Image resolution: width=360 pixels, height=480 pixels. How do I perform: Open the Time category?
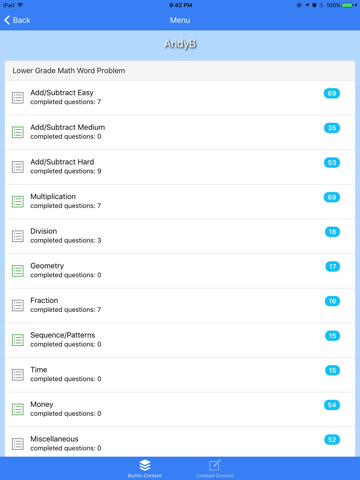coord(180,375)
